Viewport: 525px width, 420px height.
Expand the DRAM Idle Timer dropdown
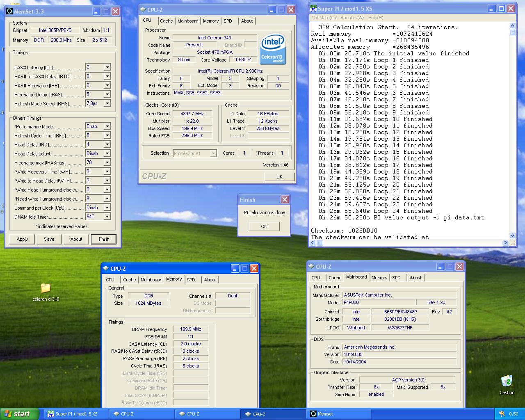tap(107, 217)
